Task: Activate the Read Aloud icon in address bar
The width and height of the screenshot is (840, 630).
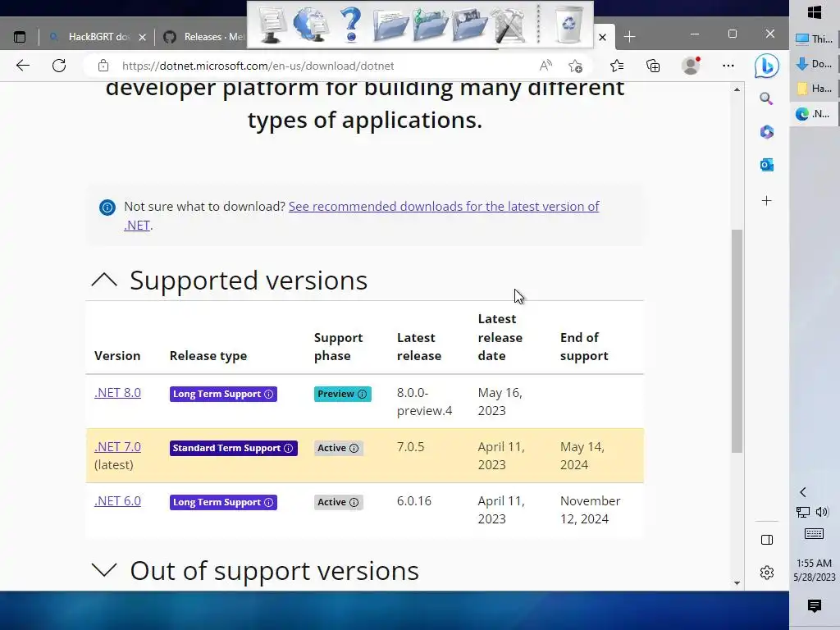Action: [x=546, y=66]
